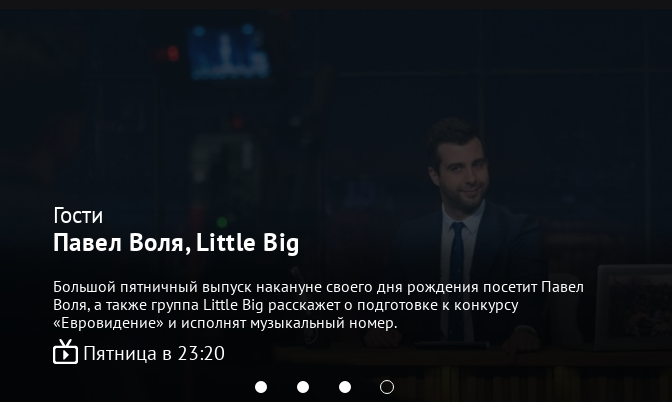Image resolution: width=672 pixels, height=402 pixels.
Task: Click «Little Big» in the description text
Action: pos(234,305)
